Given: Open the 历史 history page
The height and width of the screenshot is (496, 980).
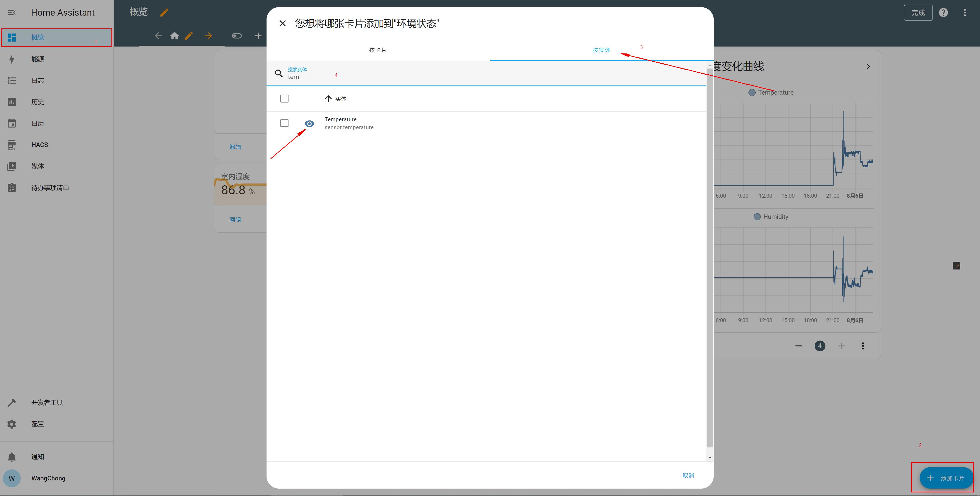Looking at the screenshot, I should [57, 102].
